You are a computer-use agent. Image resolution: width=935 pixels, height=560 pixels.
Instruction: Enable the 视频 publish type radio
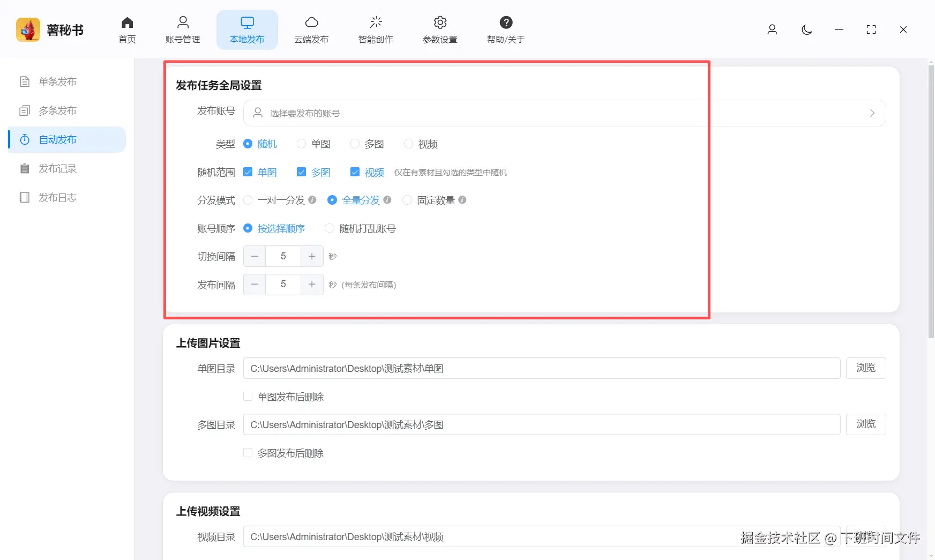409,144
